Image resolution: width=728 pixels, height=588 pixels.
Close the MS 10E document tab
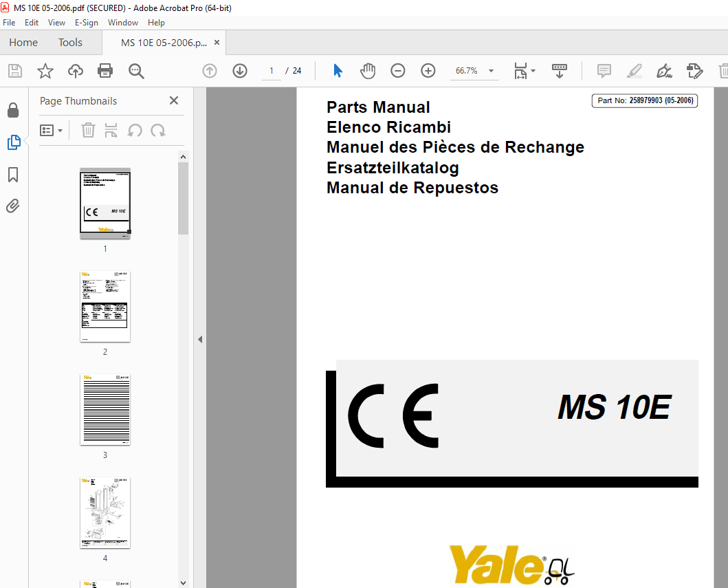point(217,42)
